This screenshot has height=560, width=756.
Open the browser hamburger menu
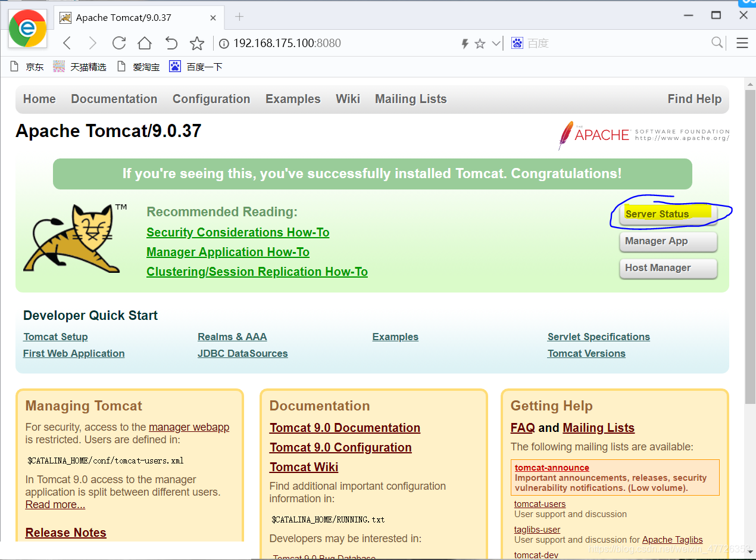pos(742,43)
